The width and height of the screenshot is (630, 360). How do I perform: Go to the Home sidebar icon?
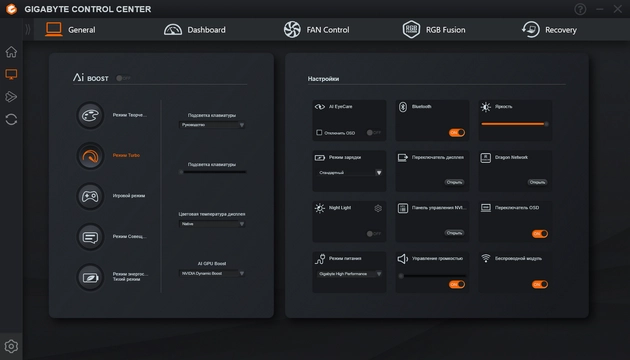(11, 52)
